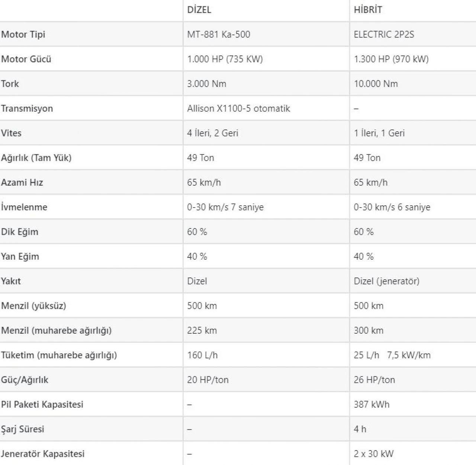This screenshot has width=476, height=465.
Task: Select the Ağırlık (Tam Yük) label
Action: click(x=36, y=157)
